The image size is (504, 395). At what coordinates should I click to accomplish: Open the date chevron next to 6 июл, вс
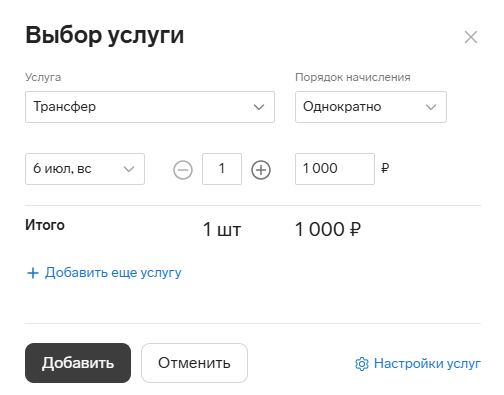coord(129,169)
